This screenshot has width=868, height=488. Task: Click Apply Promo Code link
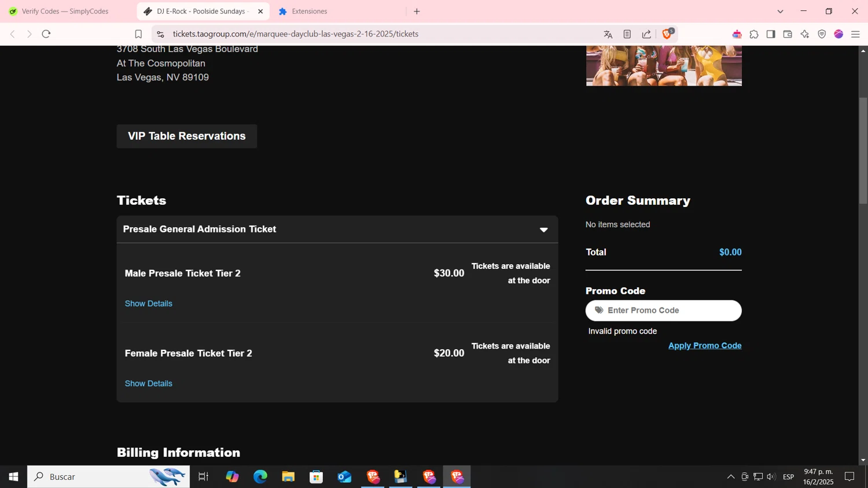(x=705, y=345)
